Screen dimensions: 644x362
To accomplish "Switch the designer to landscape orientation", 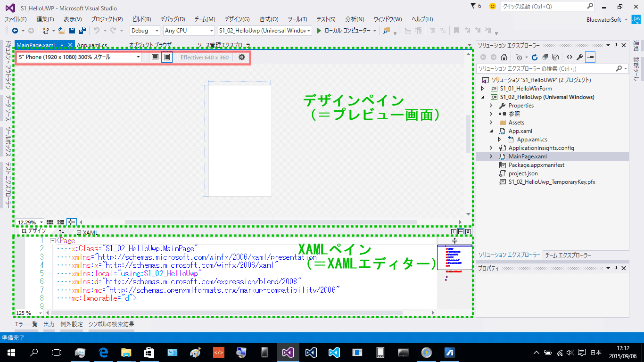I will 155,57.
